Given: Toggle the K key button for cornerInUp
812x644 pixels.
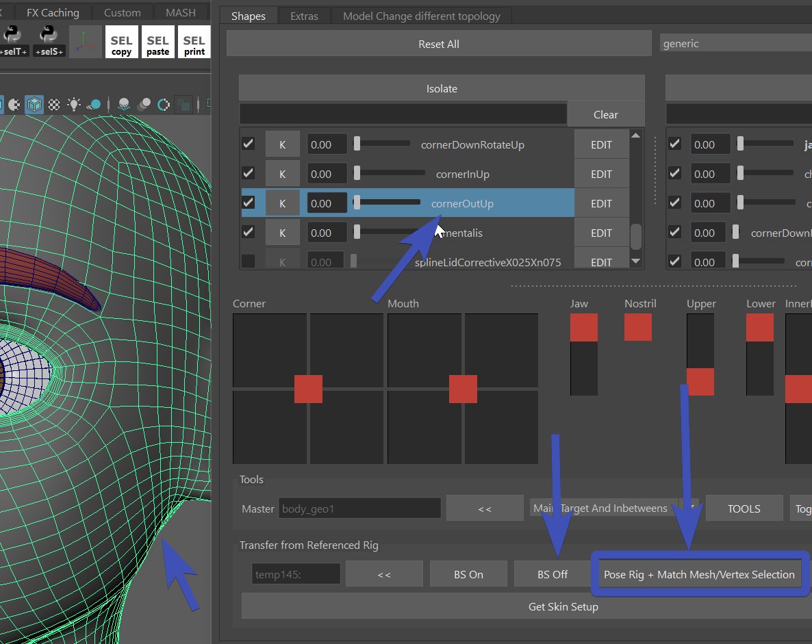Looking at the screenshot, I should click(283, 174).
